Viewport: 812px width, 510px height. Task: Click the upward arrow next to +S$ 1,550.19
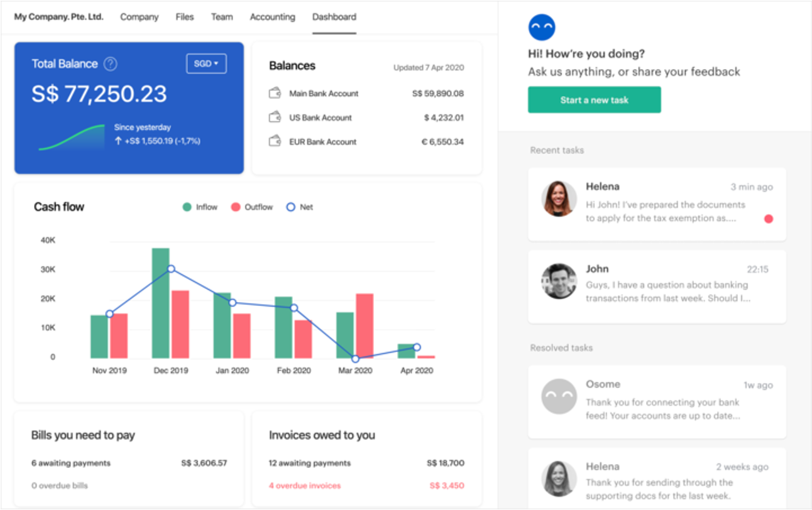(118, 141)
